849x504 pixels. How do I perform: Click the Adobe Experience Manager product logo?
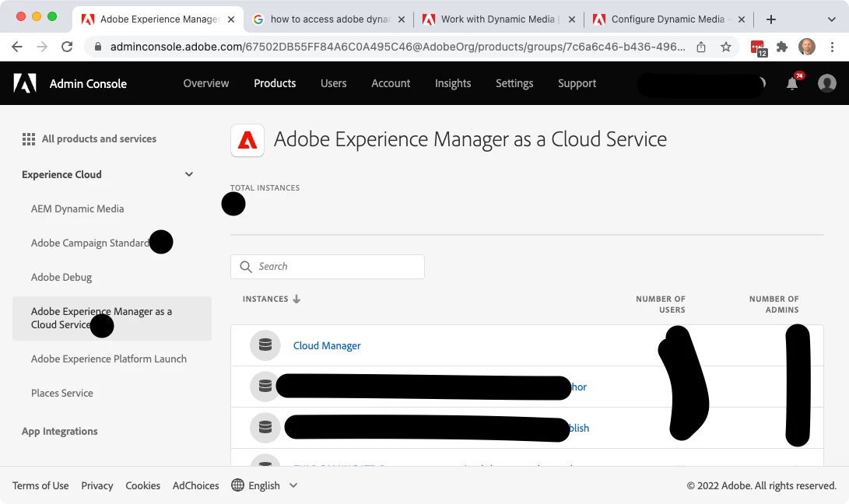(247, 140)
